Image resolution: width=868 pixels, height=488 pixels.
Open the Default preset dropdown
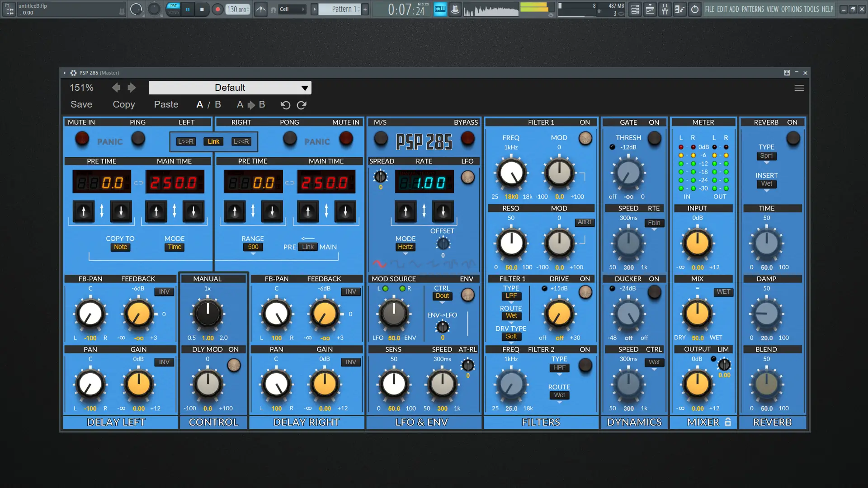(x=230, y=87)
